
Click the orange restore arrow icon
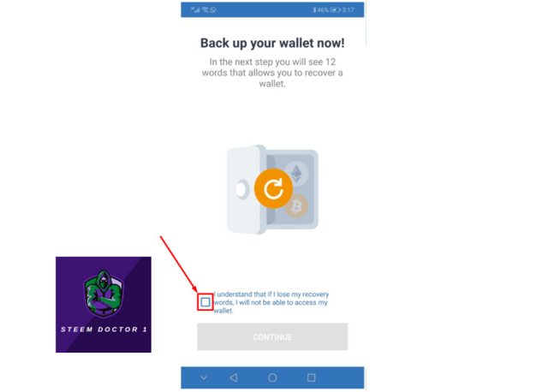click(273, 188)
